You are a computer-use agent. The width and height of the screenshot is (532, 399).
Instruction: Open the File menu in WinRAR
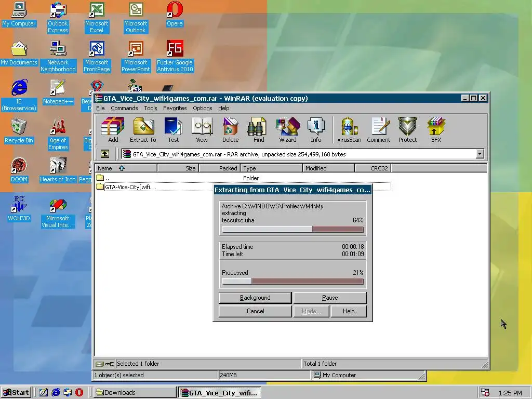click(x=100, y=108)
